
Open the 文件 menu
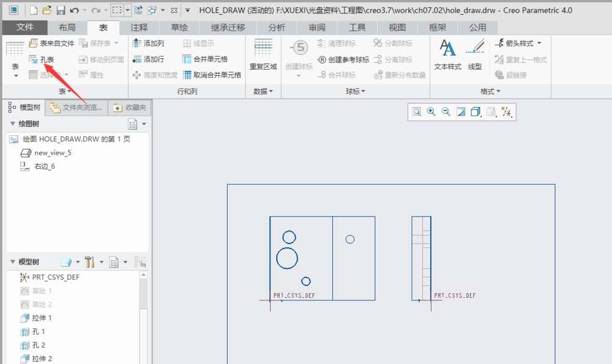(x=25, y=27)
